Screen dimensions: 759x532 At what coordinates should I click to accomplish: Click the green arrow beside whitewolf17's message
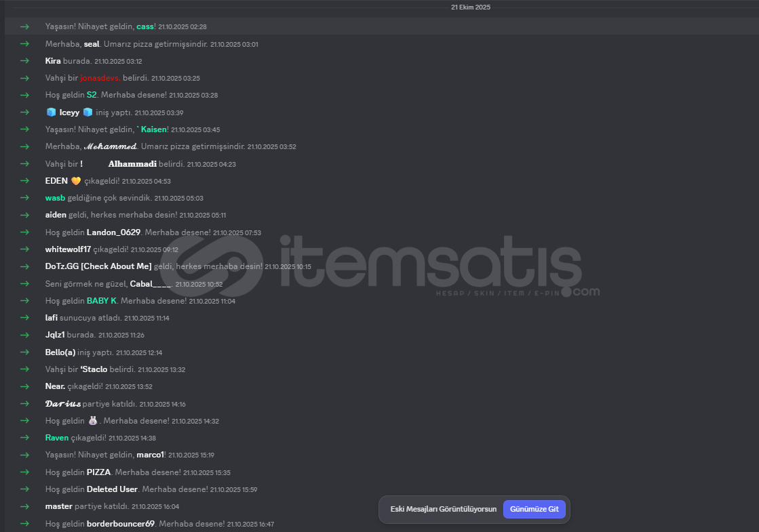coord(24,249)
